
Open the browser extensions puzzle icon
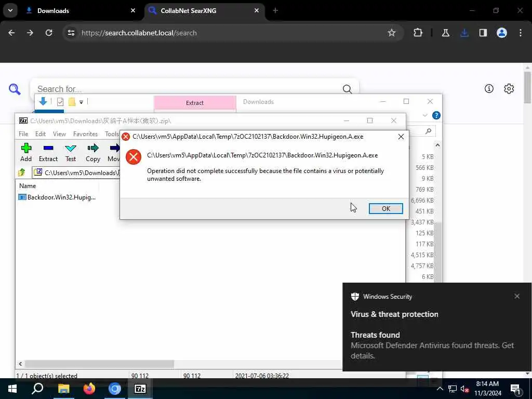coord(418,33)
